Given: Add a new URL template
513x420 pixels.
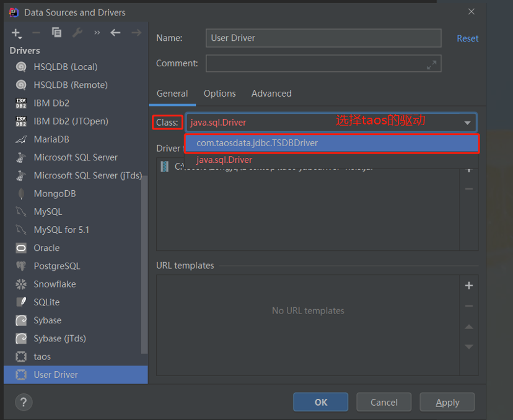Looking at the screenshot, I should click(469, 286).
